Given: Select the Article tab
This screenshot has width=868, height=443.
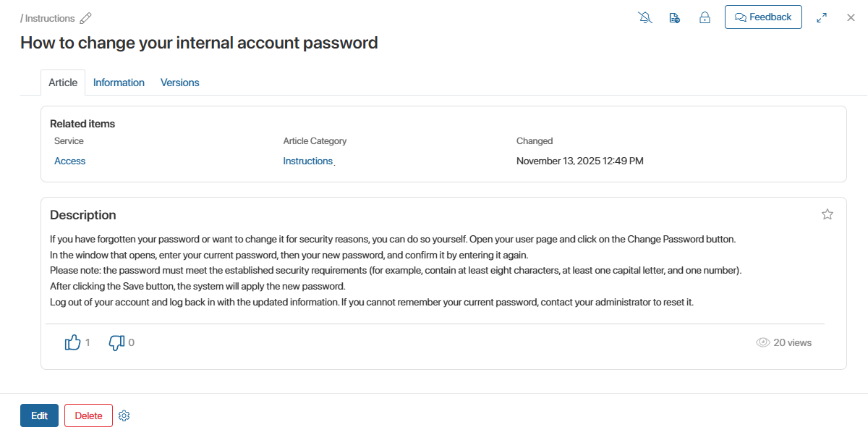Looking at the screenshot, I should tap(63, 83).
